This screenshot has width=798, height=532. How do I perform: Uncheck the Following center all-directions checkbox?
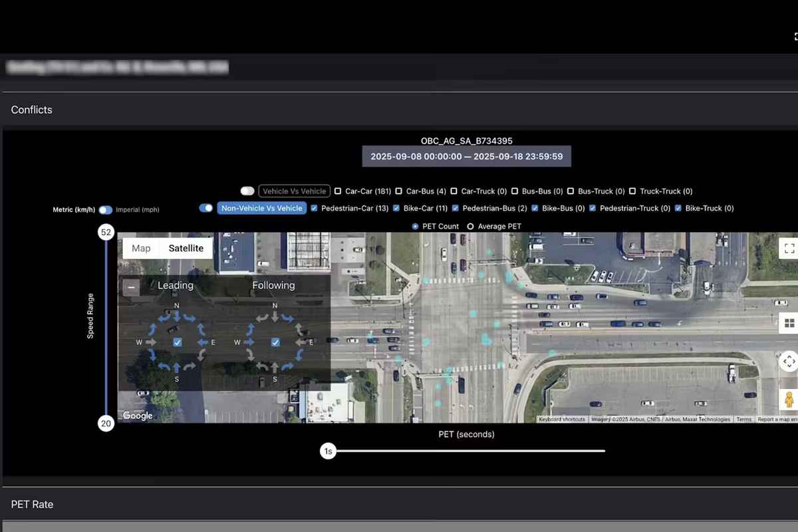coord(275,342)
